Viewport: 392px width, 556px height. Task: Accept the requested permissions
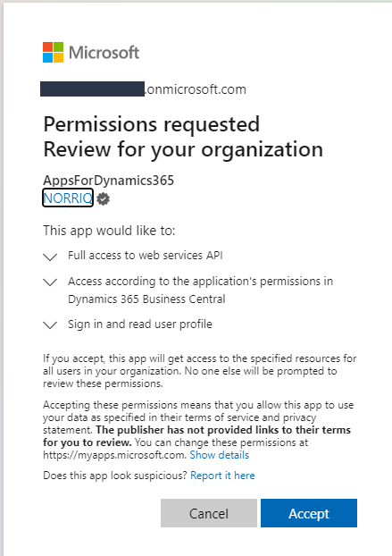tap(309, 513)
